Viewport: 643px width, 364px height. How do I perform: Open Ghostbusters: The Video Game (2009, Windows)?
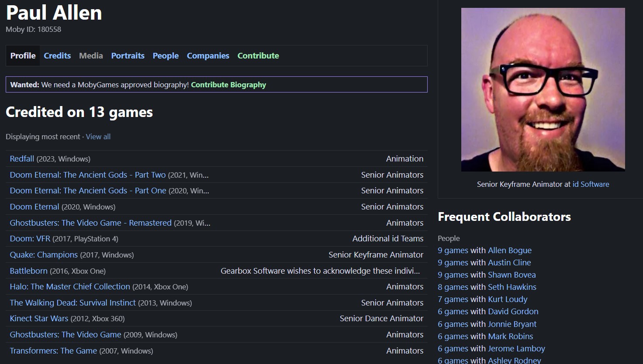point(66,335)
